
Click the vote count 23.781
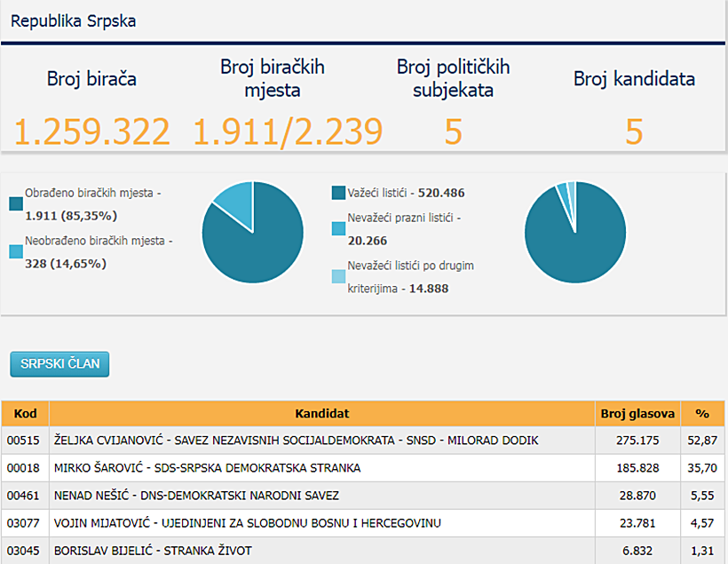tap(637, 523)
